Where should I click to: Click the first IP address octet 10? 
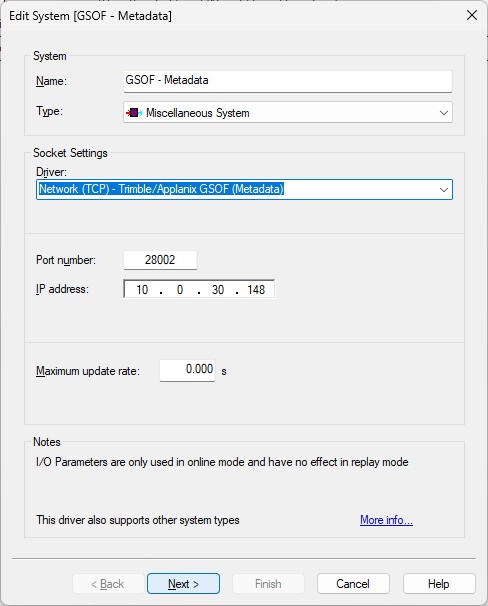click(142, 289)
